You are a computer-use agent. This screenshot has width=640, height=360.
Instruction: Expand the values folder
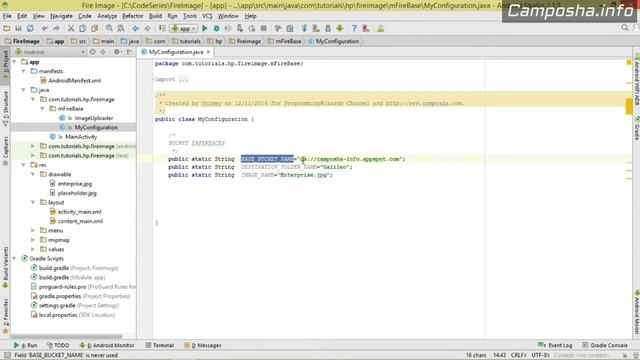(x=33, y=249)
